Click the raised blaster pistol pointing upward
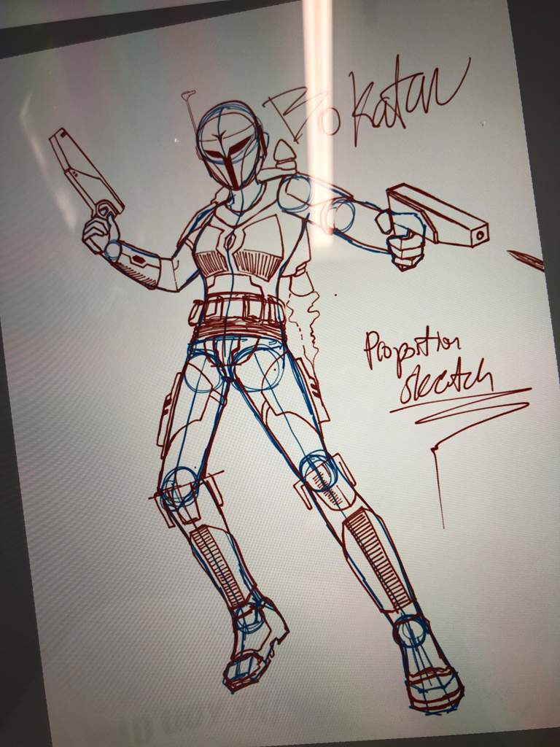560x747 pixels. pyautogui.click(x=87, y=174)
